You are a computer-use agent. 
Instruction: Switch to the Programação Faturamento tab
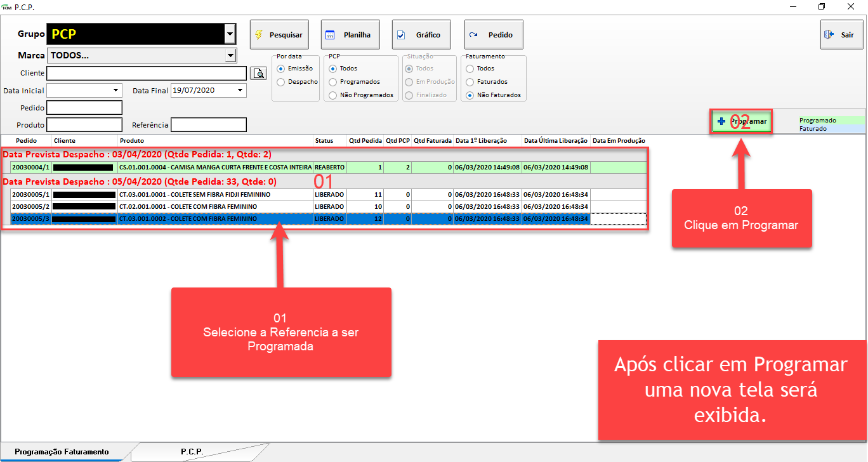pos(62,452)
